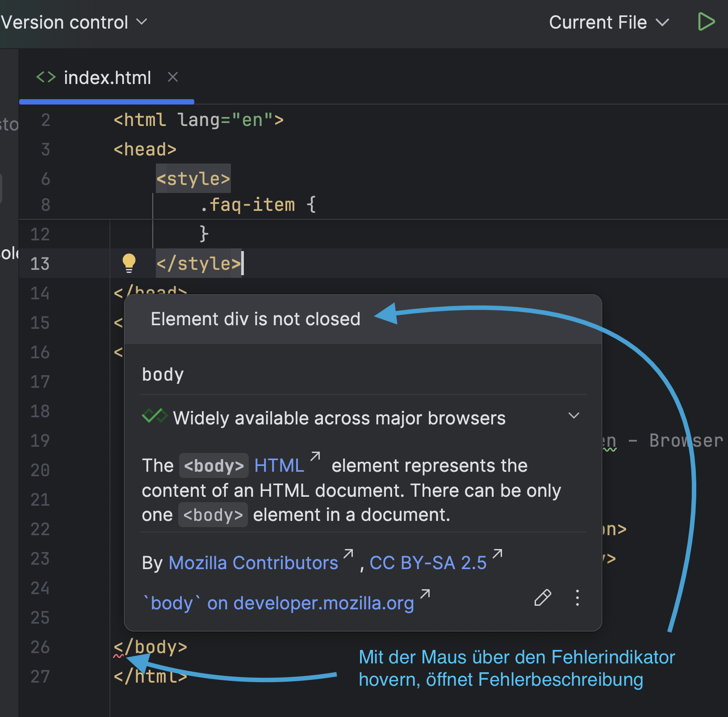Click the yellow lightbulb quick-fix icon

pyautogui.click(x=129, y=263)
